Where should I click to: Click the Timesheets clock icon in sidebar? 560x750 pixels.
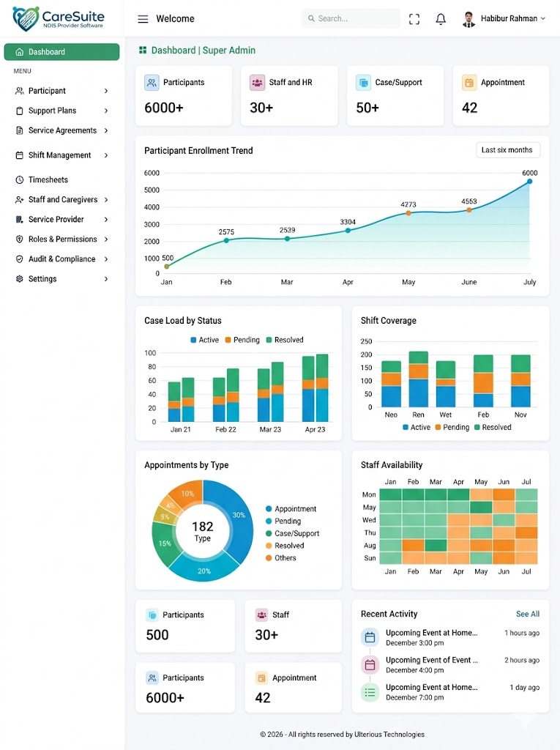click(20, 180)
